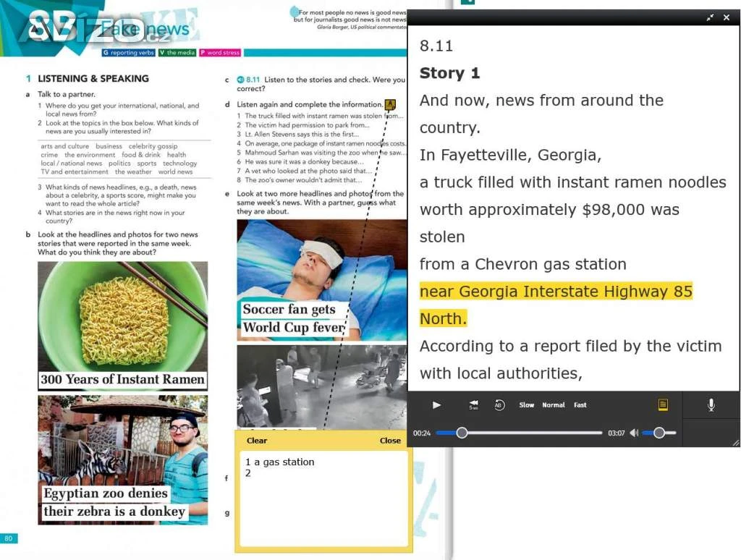741x560 pixels.
Task: Click Close on the yellow note
Action: [x=390, y=441]
